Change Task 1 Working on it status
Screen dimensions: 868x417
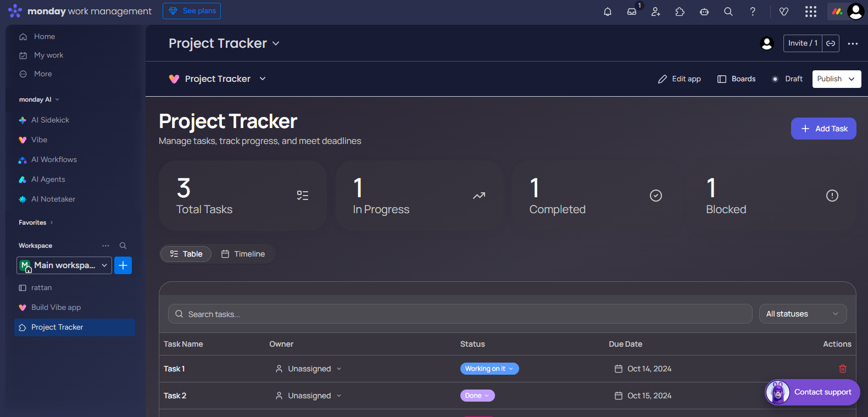click(489, 369)
